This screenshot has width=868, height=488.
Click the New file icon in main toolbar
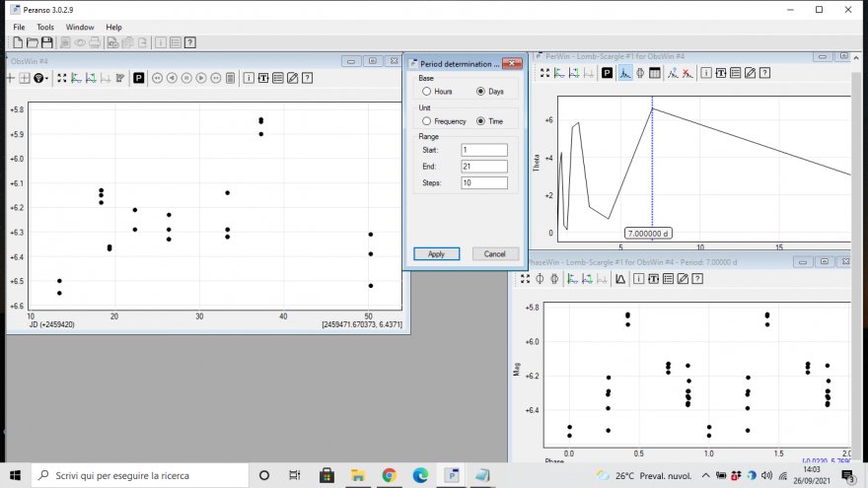(x=18, y=42)
